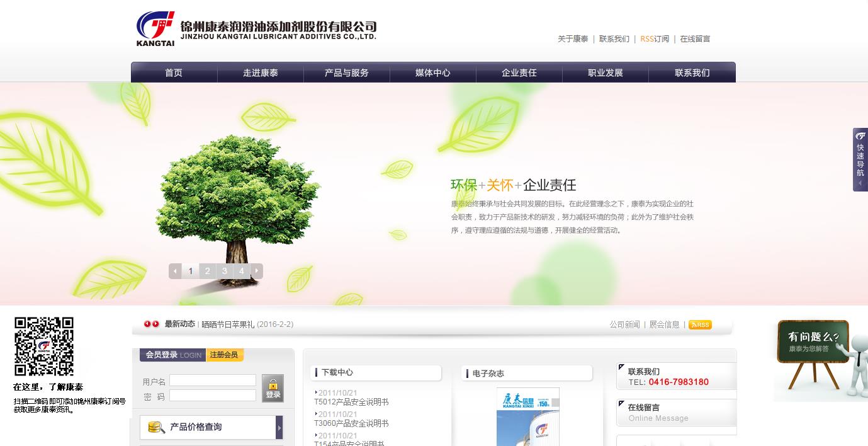
Task: Click the 在线留言 top header link
Action: (x=695, y=39)
